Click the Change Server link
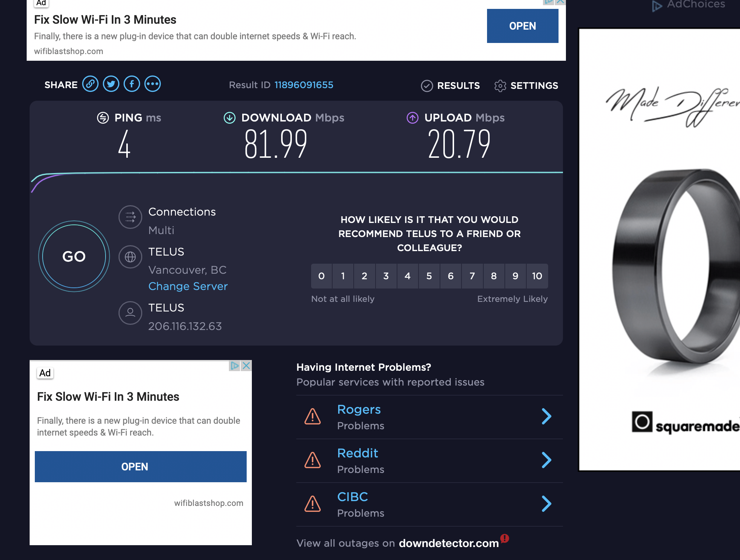Viewport: 740px width, 560px height. pos(188,286)
